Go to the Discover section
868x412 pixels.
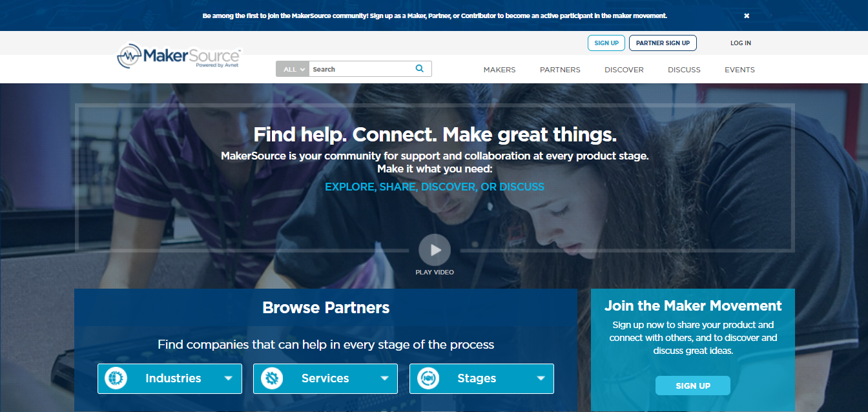pos(624,70)
